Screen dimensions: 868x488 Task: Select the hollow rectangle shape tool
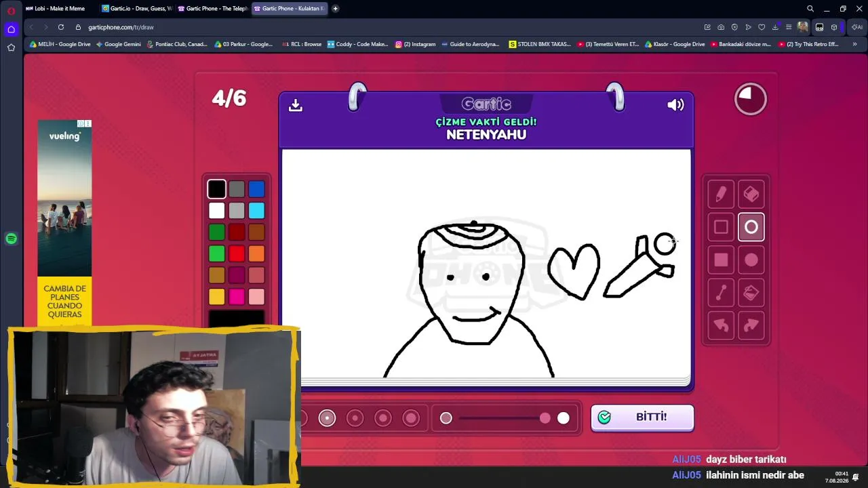pos(721,227)
